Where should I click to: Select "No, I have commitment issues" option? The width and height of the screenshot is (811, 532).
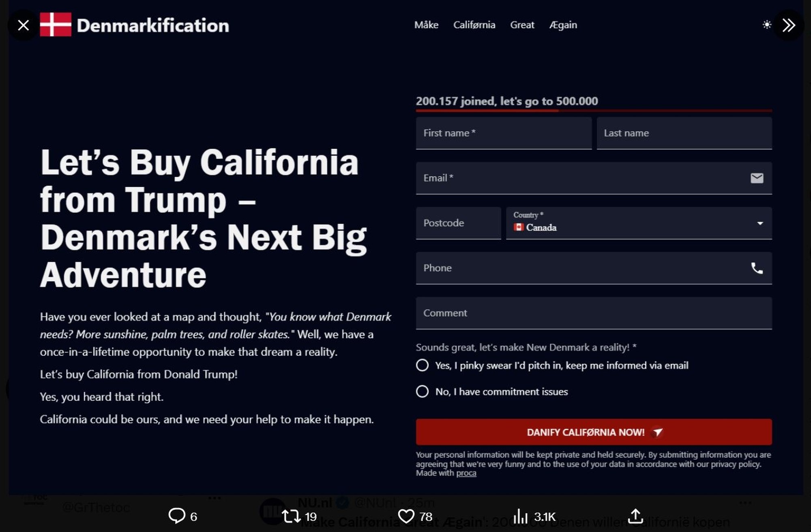422,391
